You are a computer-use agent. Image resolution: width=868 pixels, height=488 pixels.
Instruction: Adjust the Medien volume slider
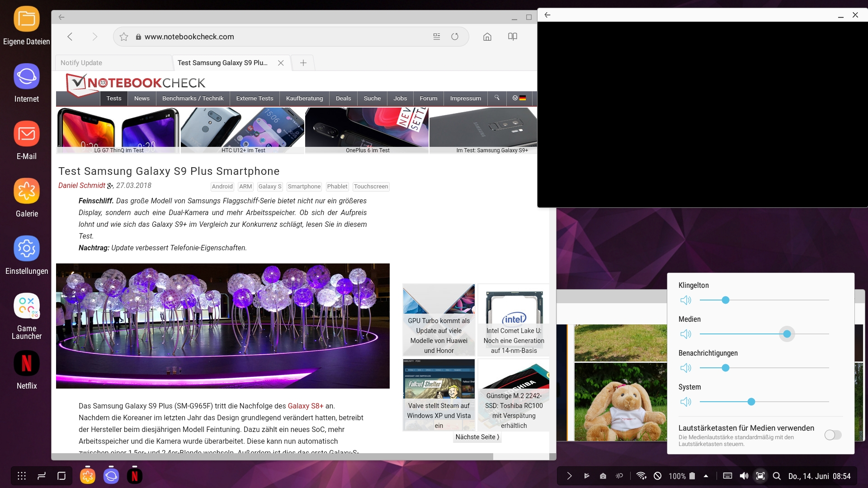764,334
